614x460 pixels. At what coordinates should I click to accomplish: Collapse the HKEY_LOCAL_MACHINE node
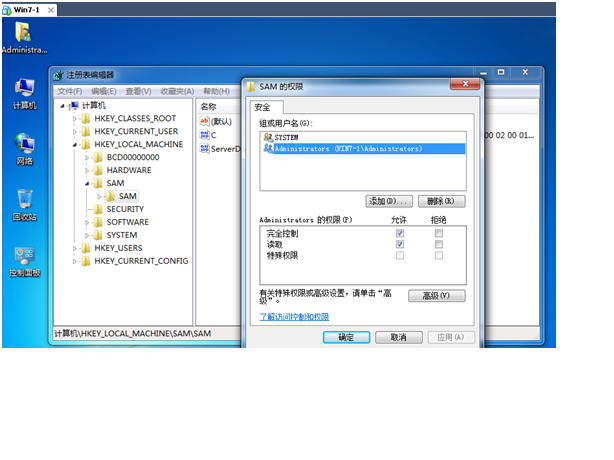tap(74, 145)
